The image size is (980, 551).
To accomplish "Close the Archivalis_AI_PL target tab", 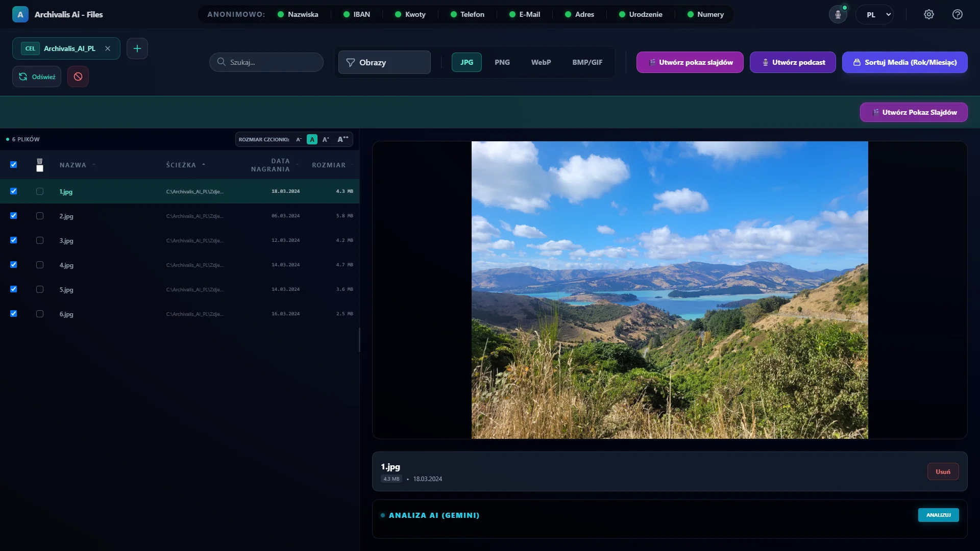I will tap(108, 48).
